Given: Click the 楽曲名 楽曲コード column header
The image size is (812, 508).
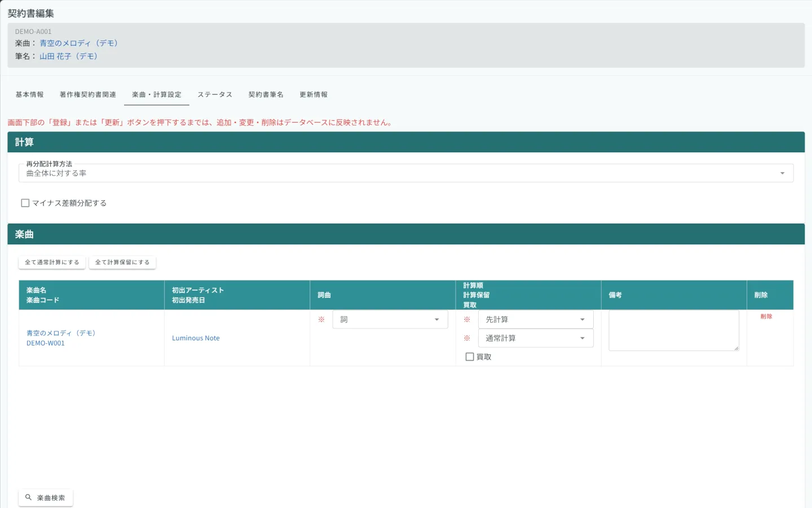Looking at the screenshot, I should pyautogui.click(x=91, y=295).
